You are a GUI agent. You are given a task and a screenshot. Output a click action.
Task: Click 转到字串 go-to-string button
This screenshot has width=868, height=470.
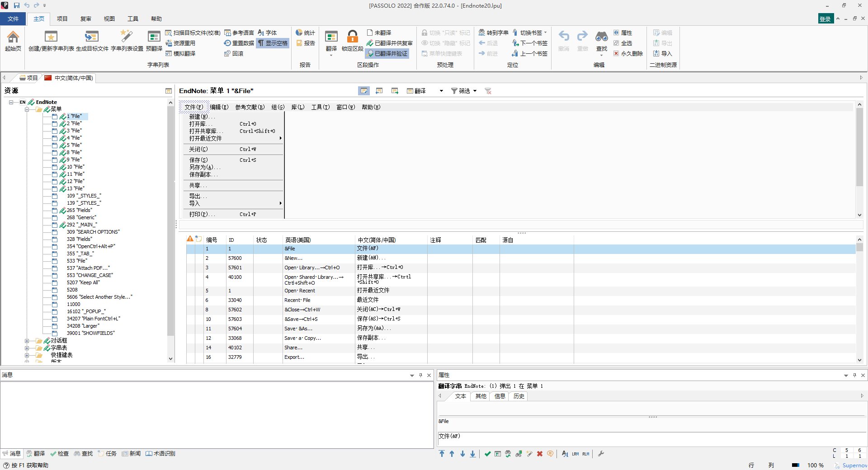pyautogui.click(x=493, y=33)
